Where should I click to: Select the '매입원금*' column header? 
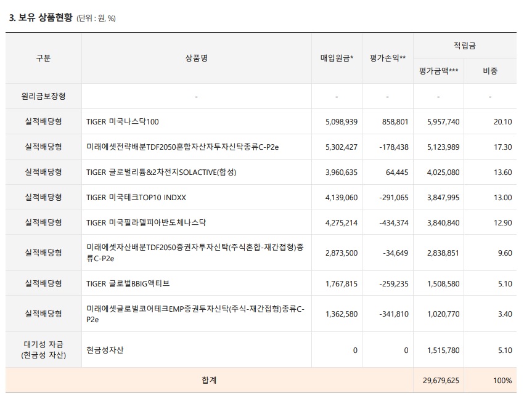337,58
